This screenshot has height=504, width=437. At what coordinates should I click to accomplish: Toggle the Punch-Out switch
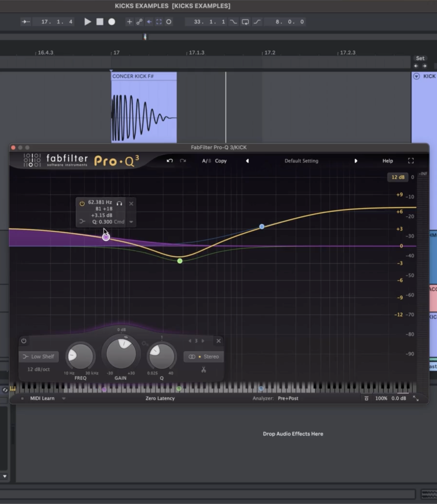pyautogui.click(x=257, y=22)
